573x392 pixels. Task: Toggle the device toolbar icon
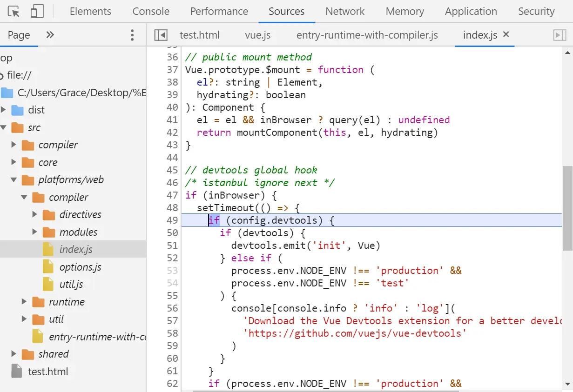tap(37, 12)
